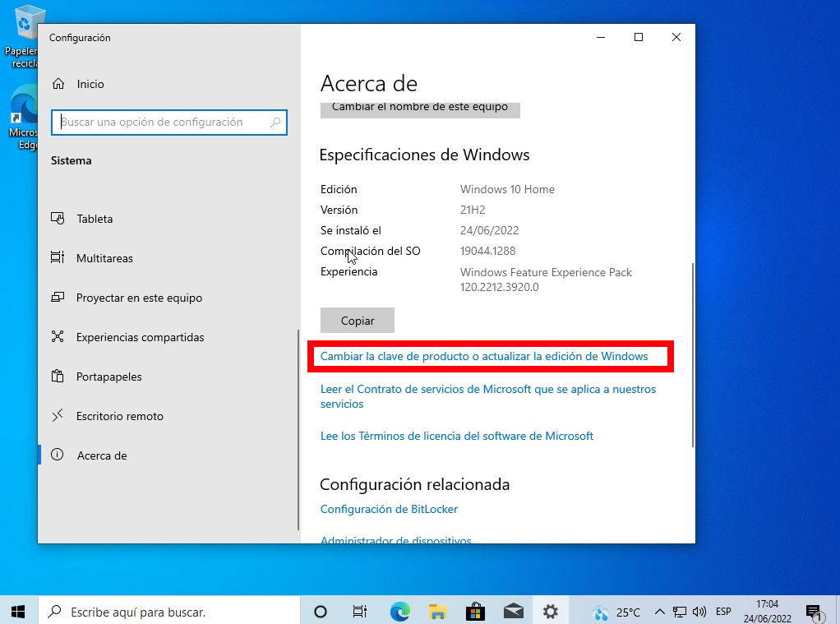Click the taskbar search box
The height and width of the screenshot is (624, 840).
168,611
